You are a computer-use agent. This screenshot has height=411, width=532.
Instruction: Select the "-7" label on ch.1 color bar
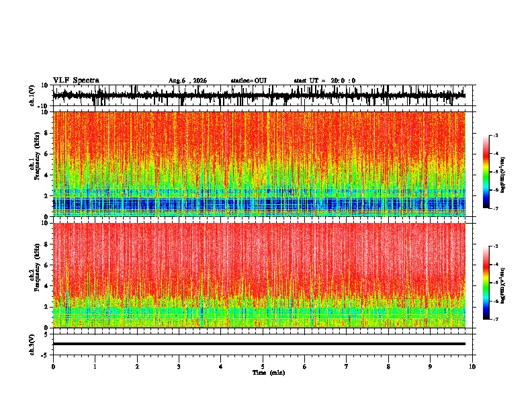pyautogui.click(x=495, y=208)
